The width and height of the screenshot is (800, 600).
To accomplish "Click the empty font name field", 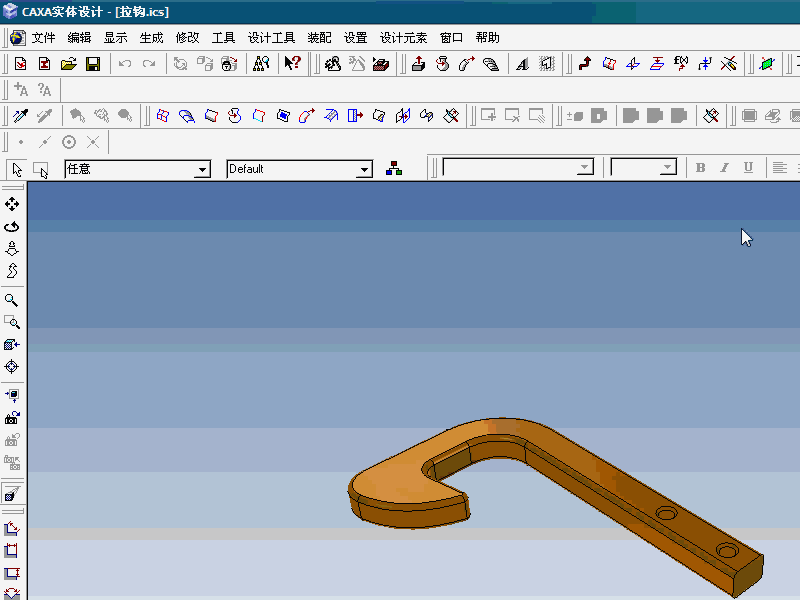I will (x=511, y=167).
